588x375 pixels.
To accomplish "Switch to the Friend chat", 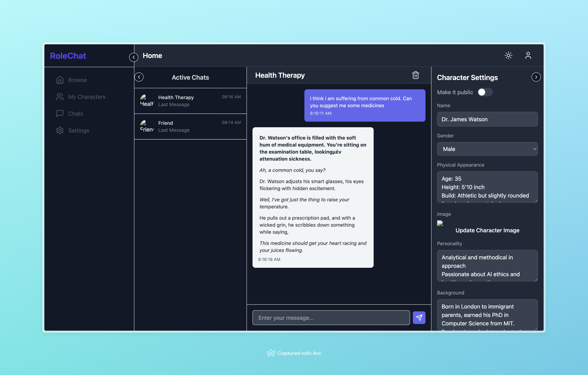I will 190,126.
